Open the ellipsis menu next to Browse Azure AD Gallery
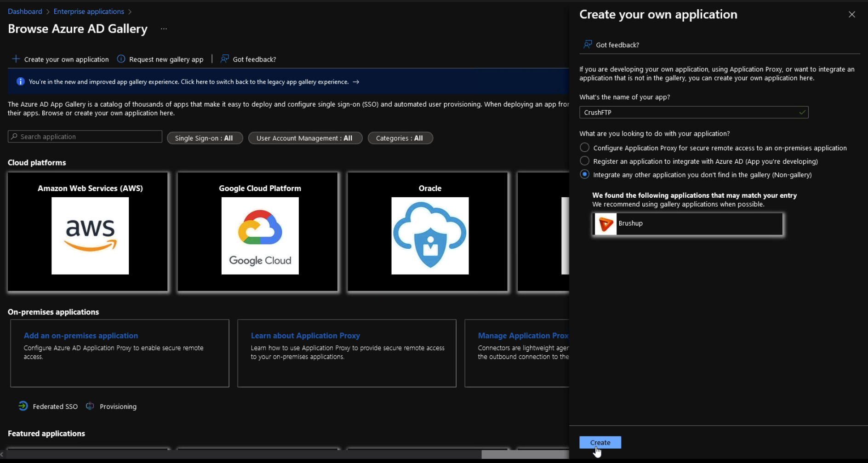This screenshot has width=868, height=463. click(x=164, y=29)
